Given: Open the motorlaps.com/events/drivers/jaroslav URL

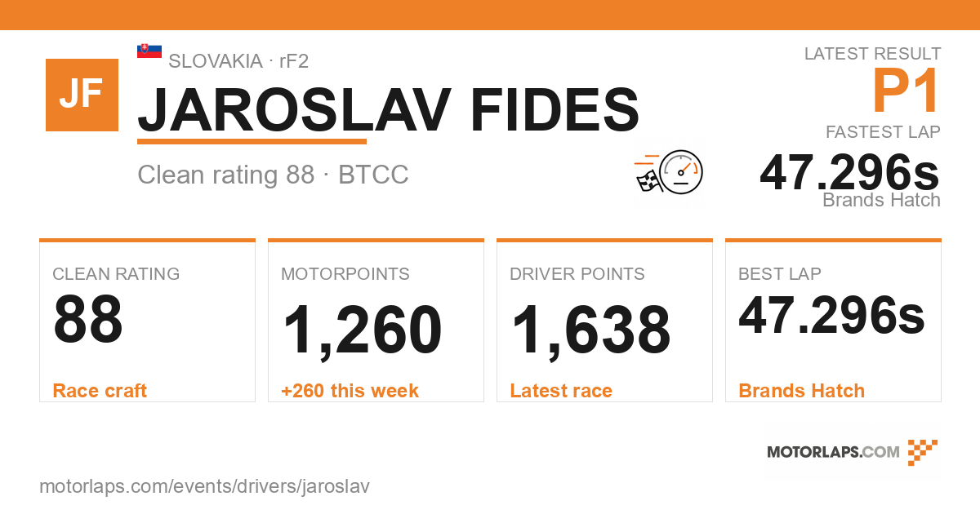Looking at the screenshot, I should [205, 487].
